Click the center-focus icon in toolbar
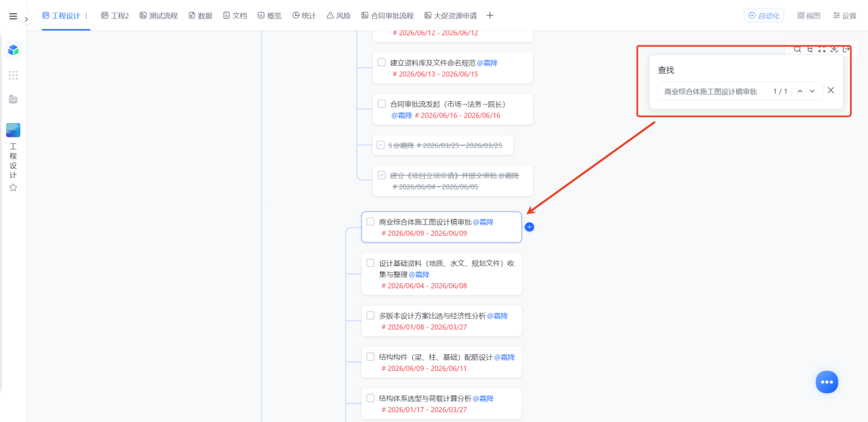 tap(834, 49)
